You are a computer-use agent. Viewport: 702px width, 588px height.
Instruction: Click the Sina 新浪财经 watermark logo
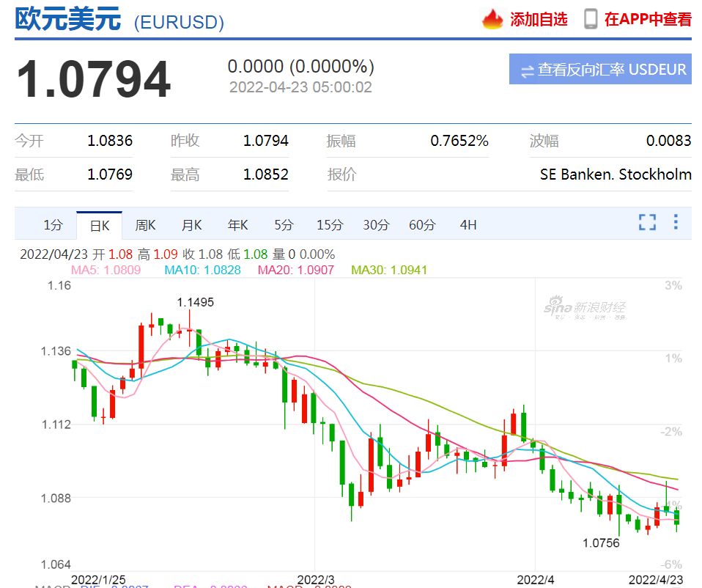pyautogui.click(x=584, y=309)
